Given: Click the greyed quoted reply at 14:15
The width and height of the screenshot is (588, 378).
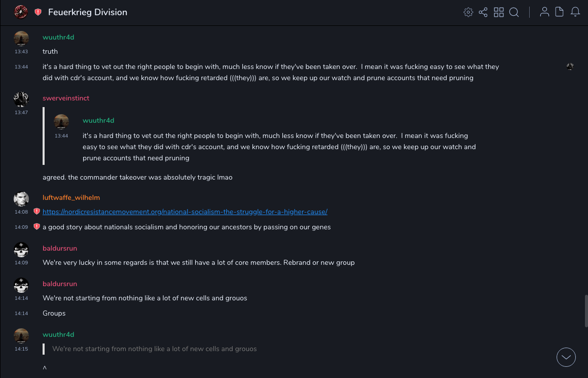Looking at the screenshot, I should coord(155,349).
